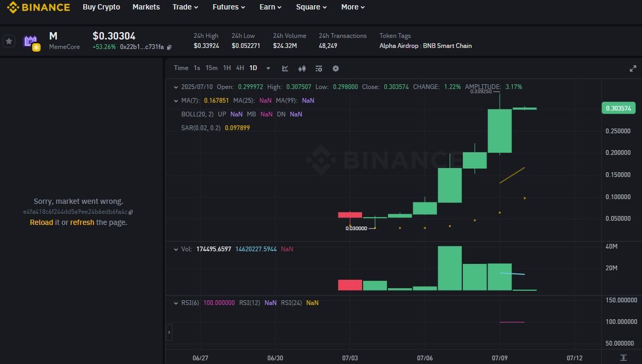Click the Reload link
The width and height of the screenshot is (642, 364).
41,222
